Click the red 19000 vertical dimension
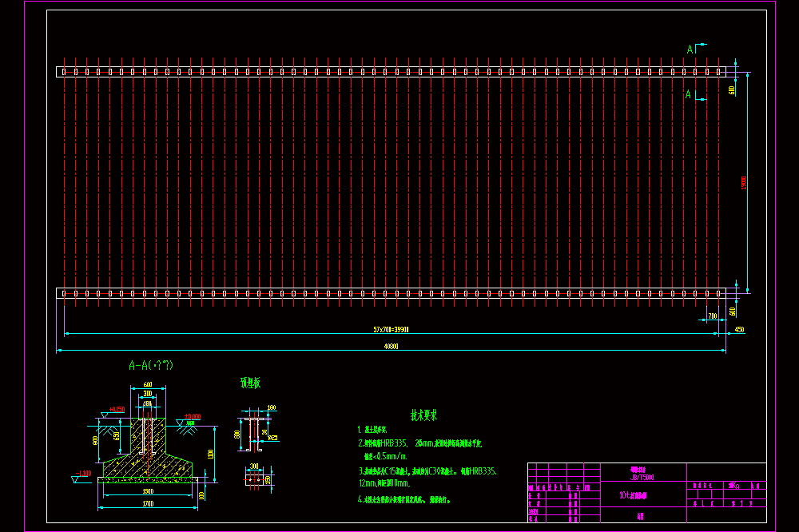The width and height of the screenshot is (799, 532). (743, 183)
